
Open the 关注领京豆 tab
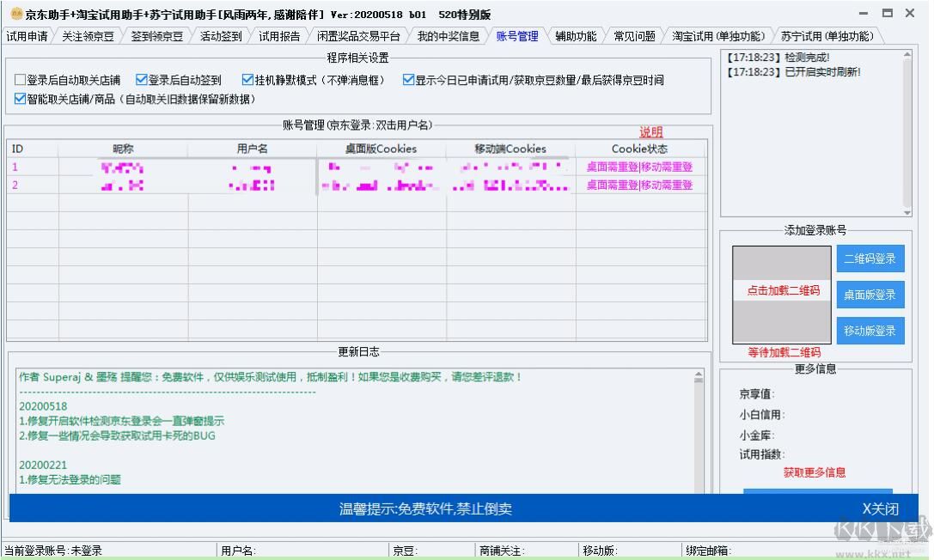(86, 36)
